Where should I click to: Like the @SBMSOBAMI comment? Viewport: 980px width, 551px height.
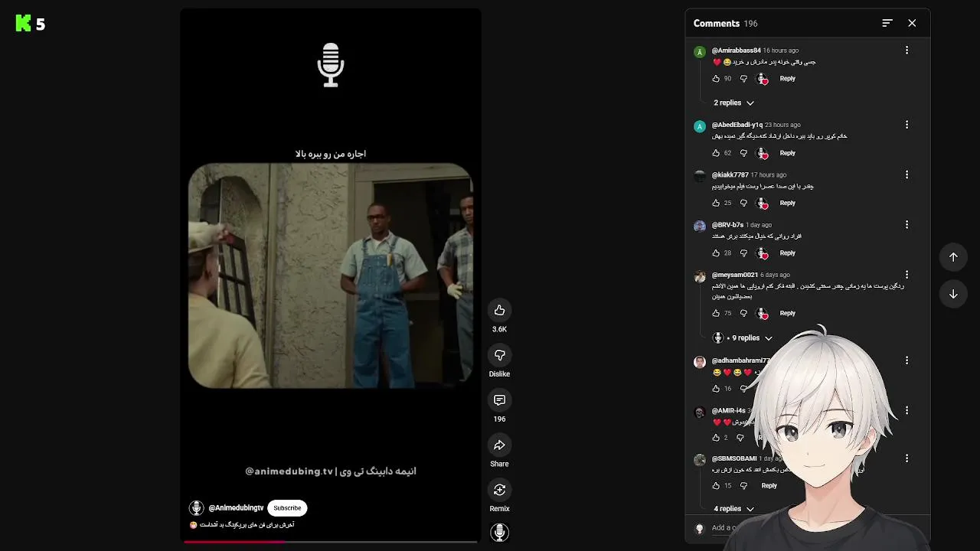click(x=716, y=486)
